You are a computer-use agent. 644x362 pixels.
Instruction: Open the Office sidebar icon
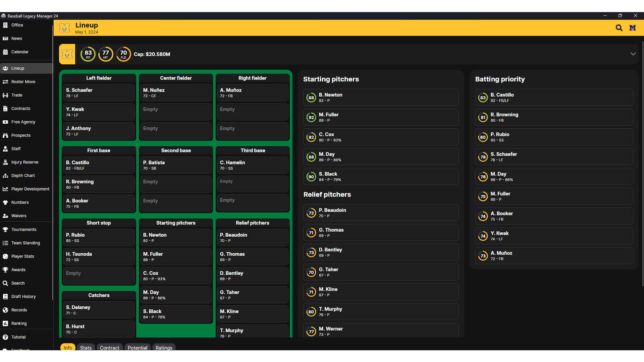pyautogui.click(x=5, y=25)
